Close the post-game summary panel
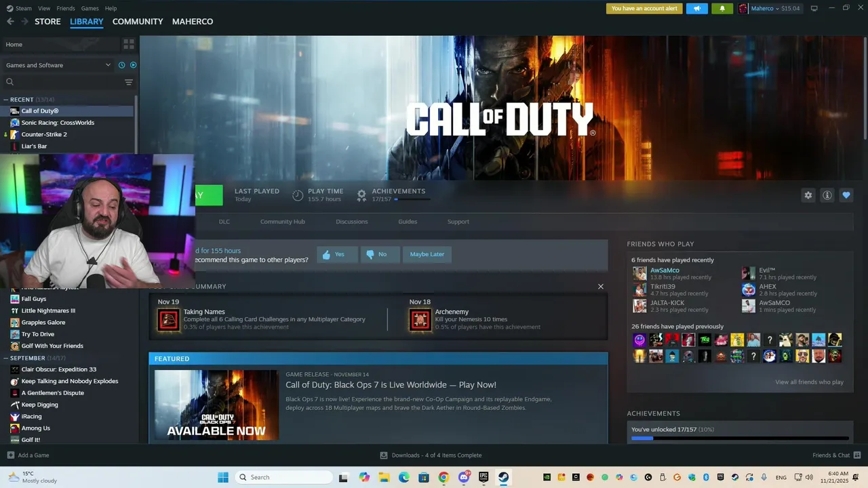Screen dimensions: 868x488 [x=600, y=287]
